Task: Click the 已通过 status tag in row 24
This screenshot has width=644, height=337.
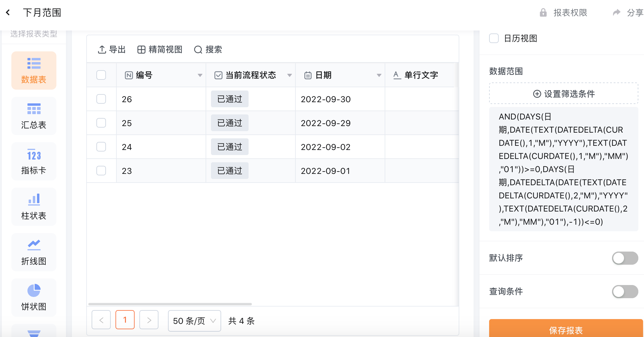Action: pos(230,147)
